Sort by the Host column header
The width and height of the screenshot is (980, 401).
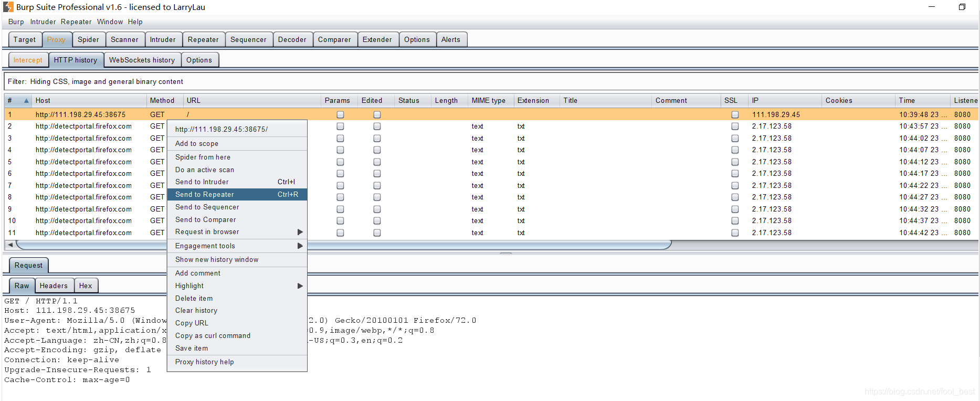pos(89,101)
